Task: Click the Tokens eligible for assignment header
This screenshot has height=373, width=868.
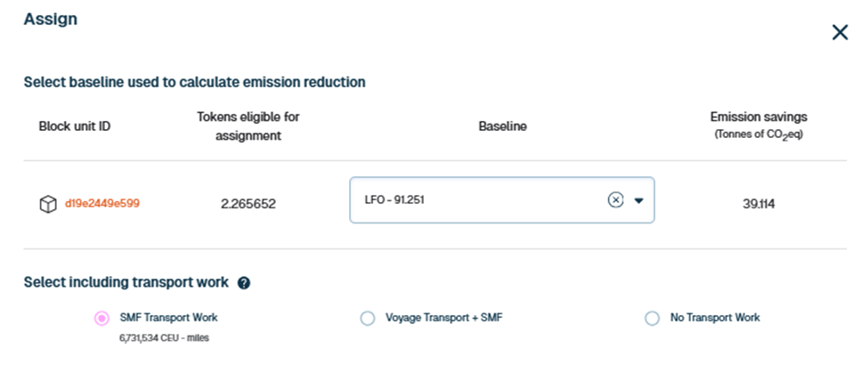Action: click(x=248, y=126)
